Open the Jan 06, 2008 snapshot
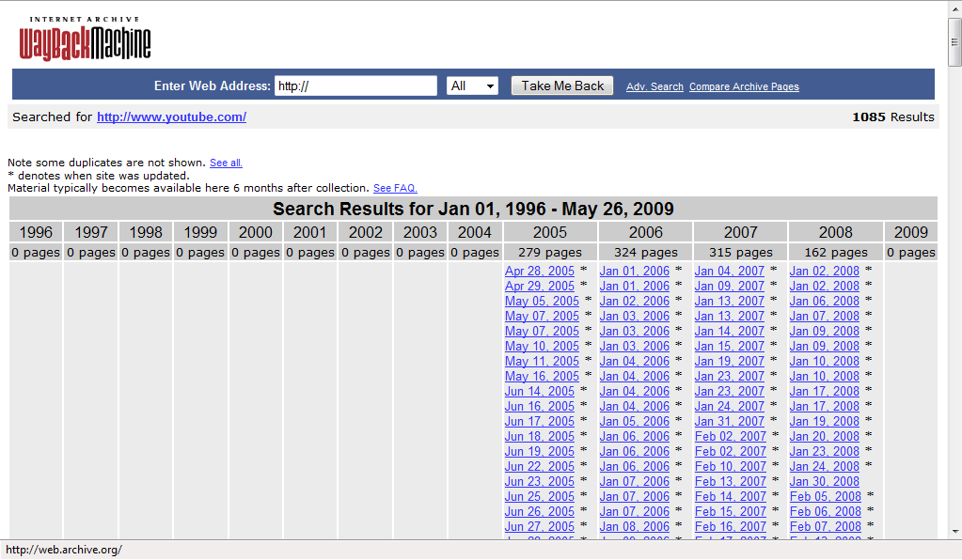962x560 pixels. pyautogui.click(x=824, y=302)
